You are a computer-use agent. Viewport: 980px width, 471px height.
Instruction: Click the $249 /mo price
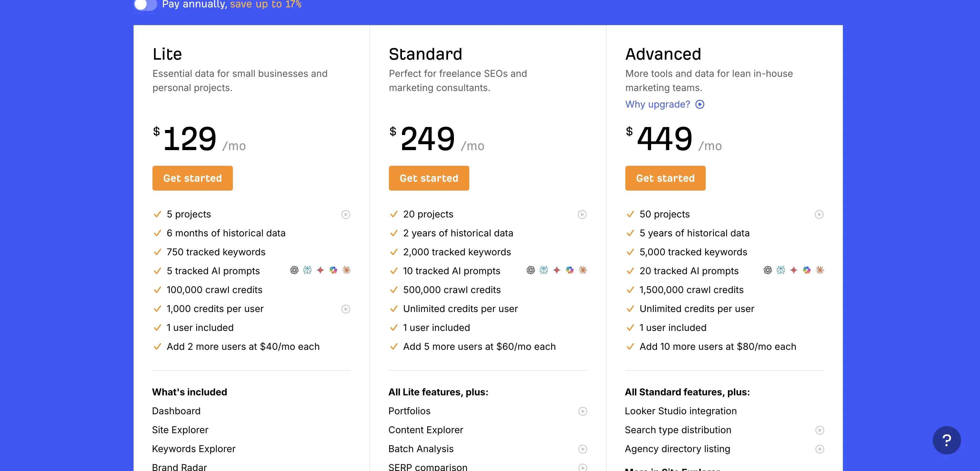(x=437, y=139)
